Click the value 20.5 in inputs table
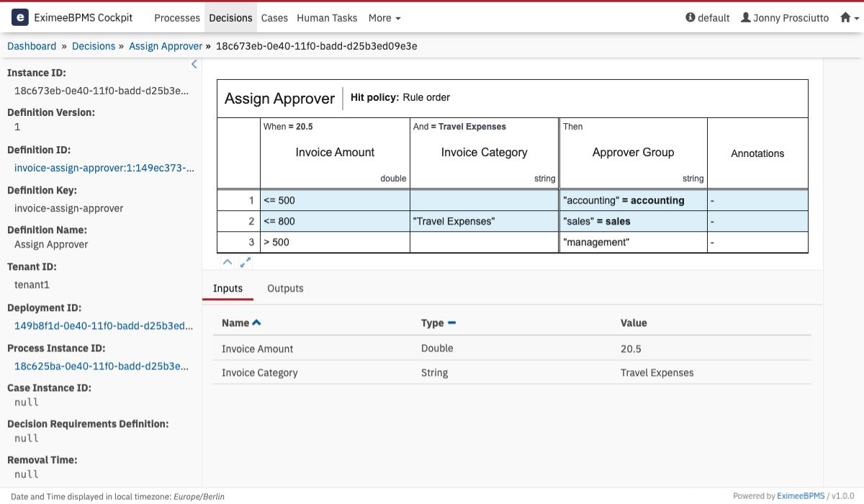 point(631,348)
